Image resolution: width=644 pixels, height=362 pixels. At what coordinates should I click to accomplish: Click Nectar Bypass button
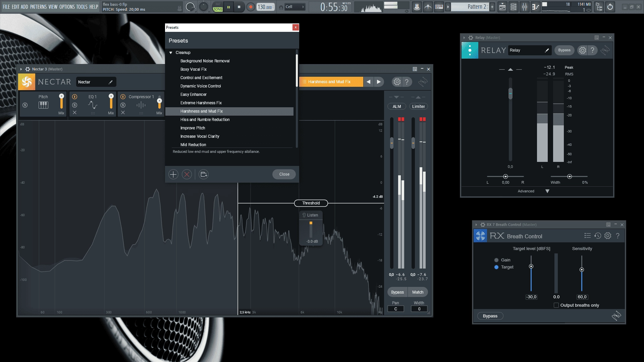click(397, 292)
